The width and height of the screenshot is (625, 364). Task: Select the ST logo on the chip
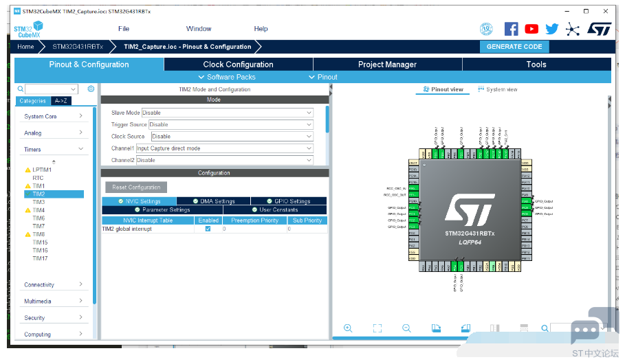point(470,209)
